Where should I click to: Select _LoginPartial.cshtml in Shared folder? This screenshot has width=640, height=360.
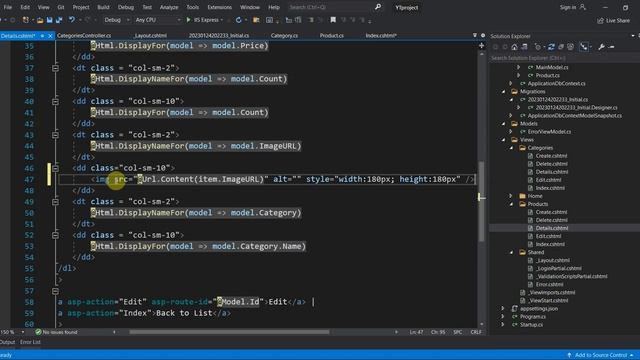click(558, 269)
